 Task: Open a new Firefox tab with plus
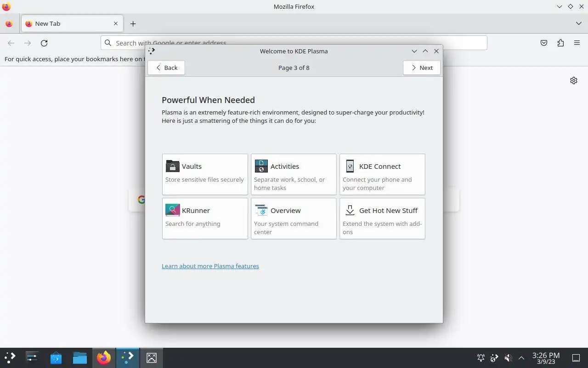[133, 23]
